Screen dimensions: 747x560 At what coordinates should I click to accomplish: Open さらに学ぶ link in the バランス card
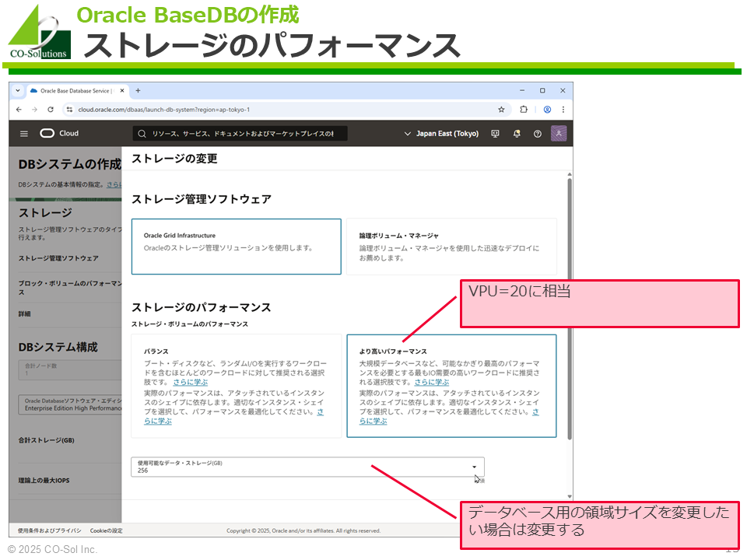(x=190, y=382)
